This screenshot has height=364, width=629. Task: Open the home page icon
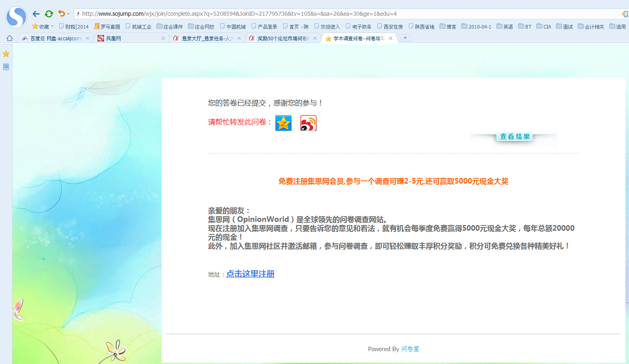(x=10, y=38)
